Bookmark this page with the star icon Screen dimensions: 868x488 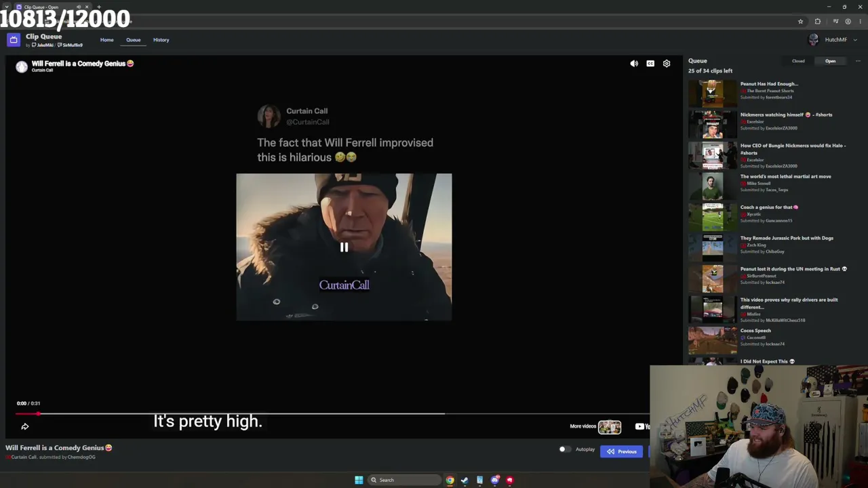[800, 22]
